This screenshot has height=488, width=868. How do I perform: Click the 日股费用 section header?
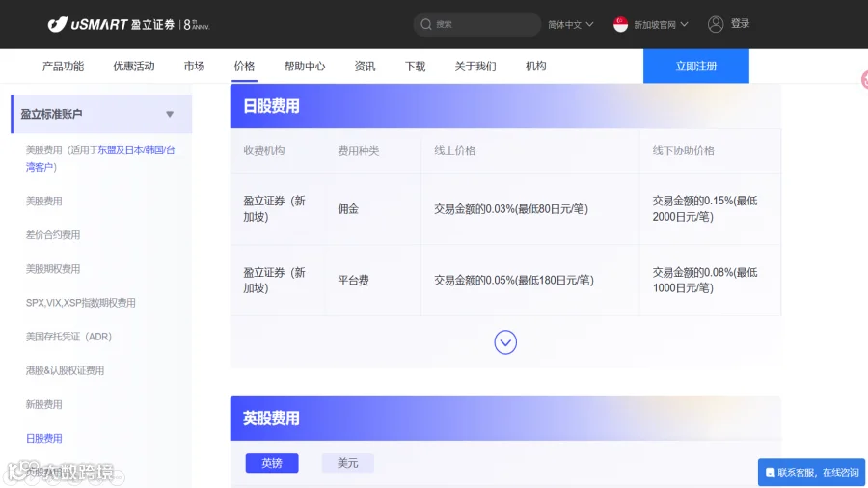(505, 106)
